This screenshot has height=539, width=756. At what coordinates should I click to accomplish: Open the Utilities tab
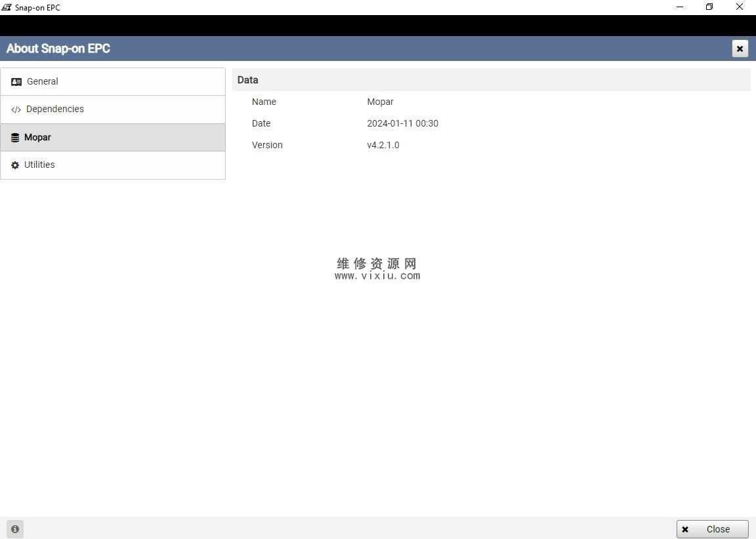point(113,165)
